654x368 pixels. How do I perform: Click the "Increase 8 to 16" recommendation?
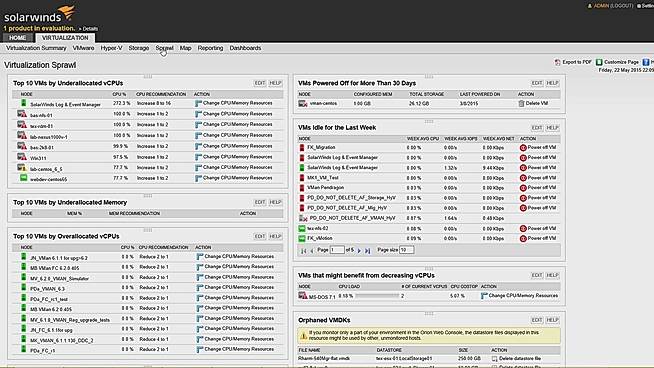(x=153, y=103)
